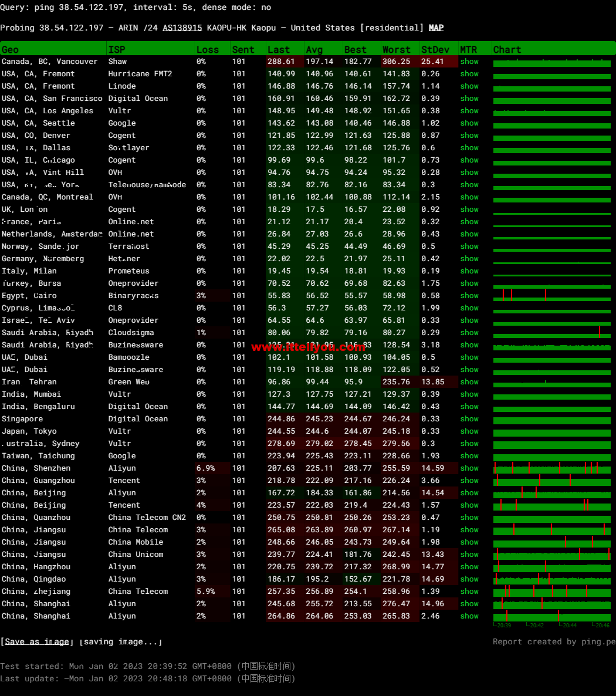Show MTR for UK London Cogent
The height and width of the screenshot is (696, 616).
[469, 209]
